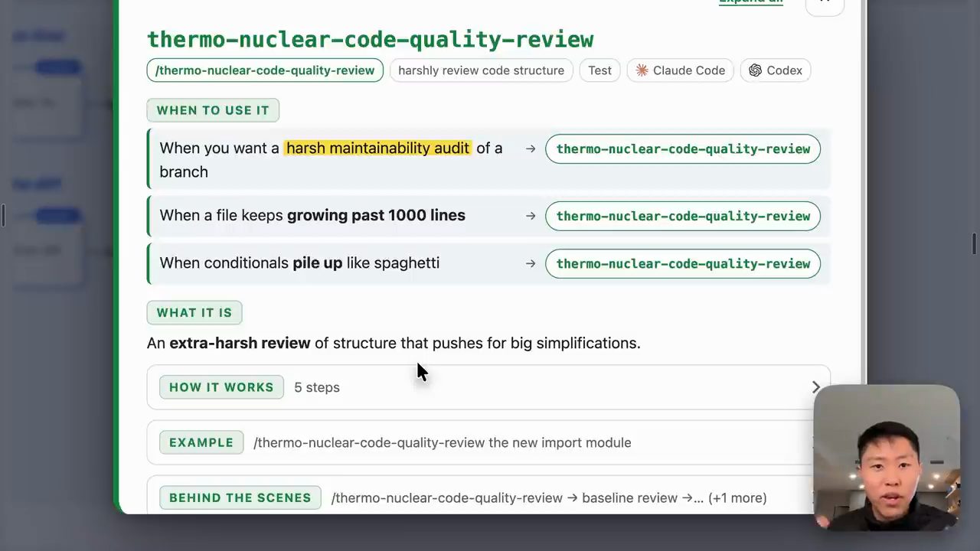Click the 'growing past 1000 lines' bold text

376,215
